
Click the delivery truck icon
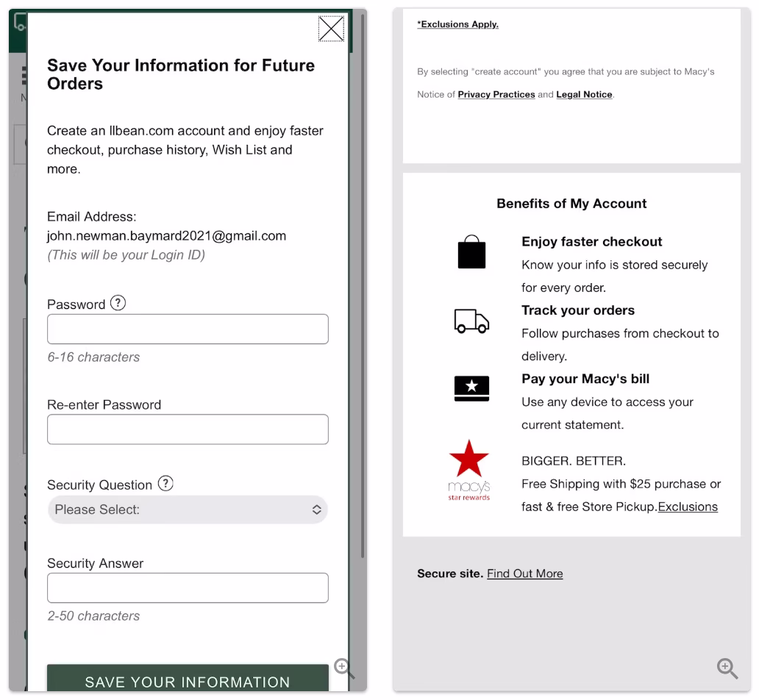pyautogui.click(x=471, y=321)
